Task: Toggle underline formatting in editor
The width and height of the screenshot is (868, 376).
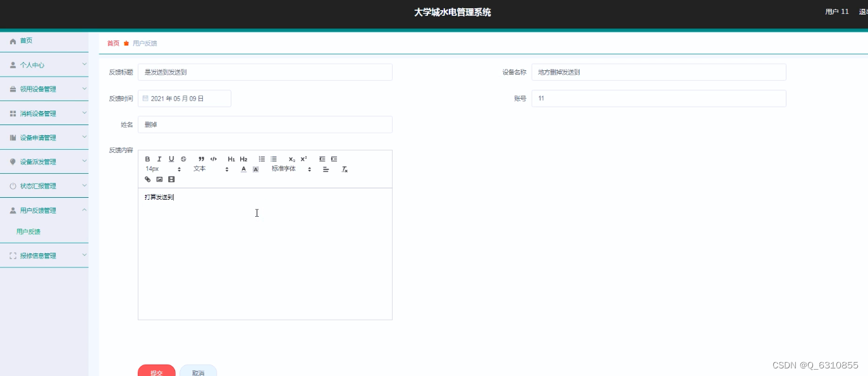Action: coord(171,159)
